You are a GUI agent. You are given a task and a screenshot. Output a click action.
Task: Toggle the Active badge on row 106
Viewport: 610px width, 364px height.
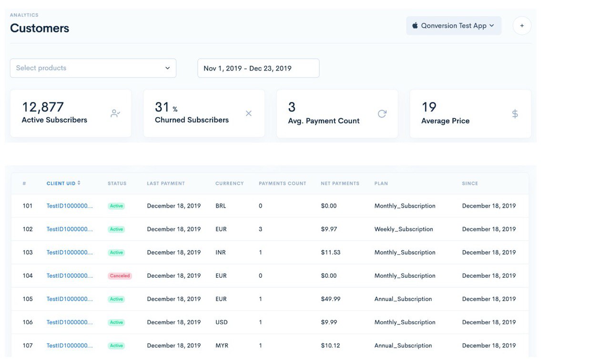point(116,322)
